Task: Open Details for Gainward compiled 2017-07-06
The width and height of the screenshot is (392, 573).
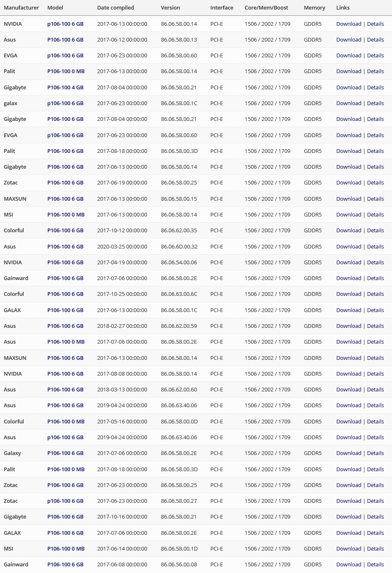Action: click(x=375, y=278)
